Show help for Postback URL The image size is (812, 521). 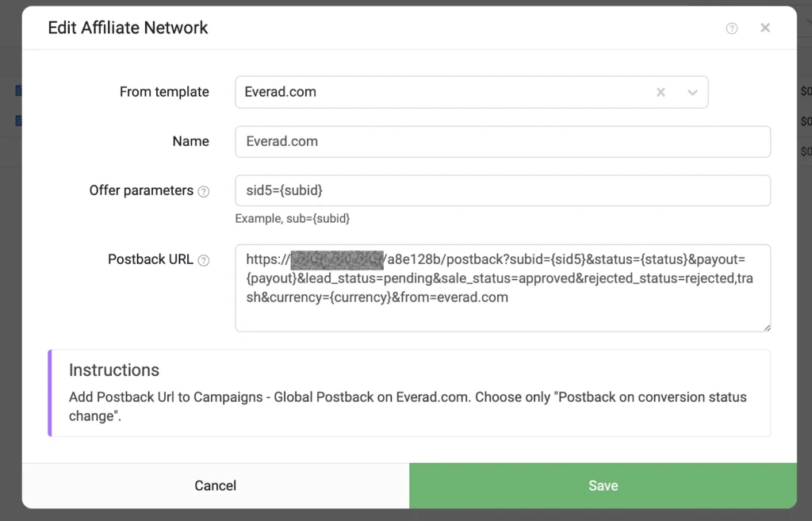[x=204, y=260]
